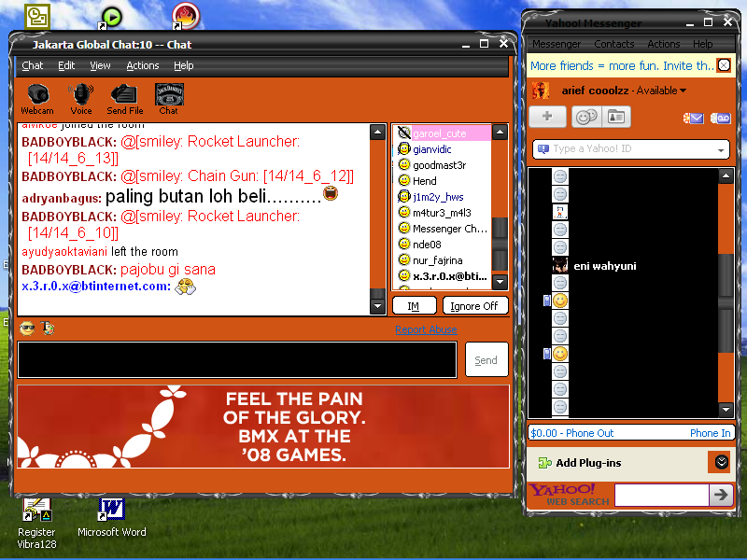Open the emoticons picker above the message box
The image size is (747, 560).
tap(27, 329)
